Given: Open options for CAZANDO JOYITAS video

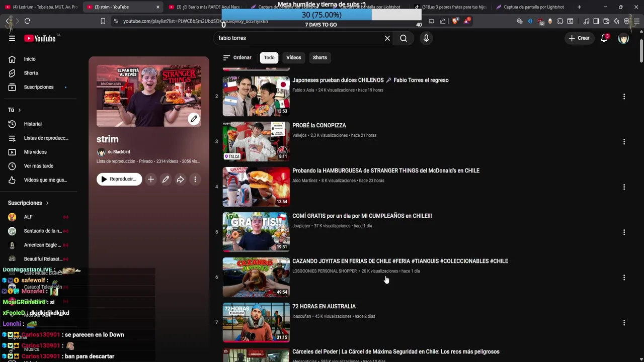Looking at the screenshot, I should 624,278.
